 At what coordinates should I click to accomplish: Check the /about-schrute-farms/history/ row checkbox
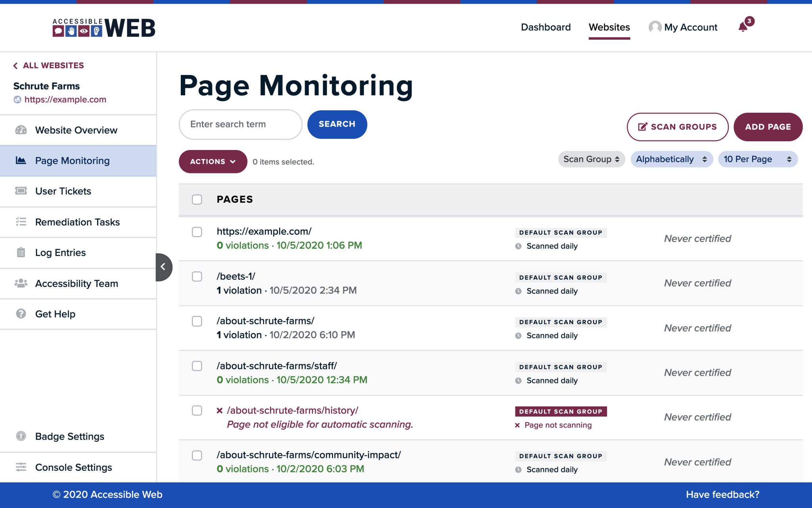tap(197, 410)
